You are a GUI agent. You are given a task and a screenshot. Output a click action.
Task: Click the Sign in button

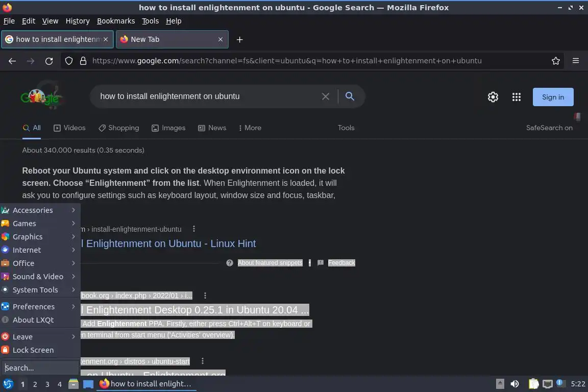[553, 97]
